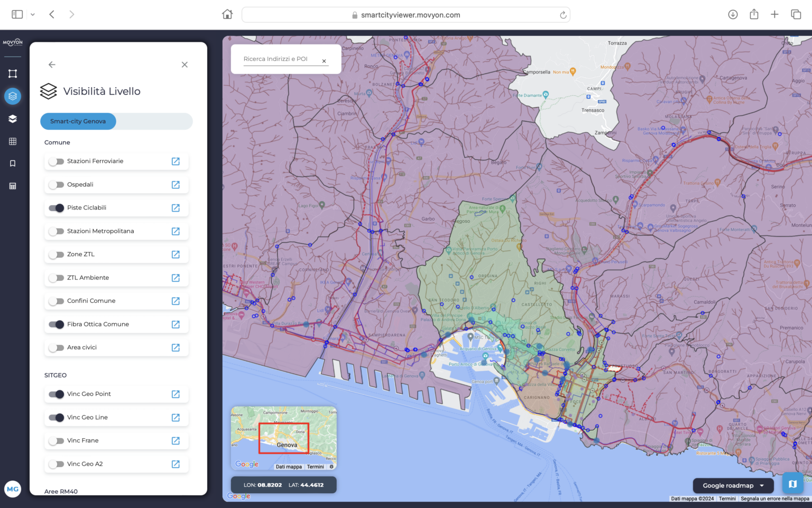Click Segnala un errore nella mappa
Viewport: 812px width, 508px height.
[774, 498]
